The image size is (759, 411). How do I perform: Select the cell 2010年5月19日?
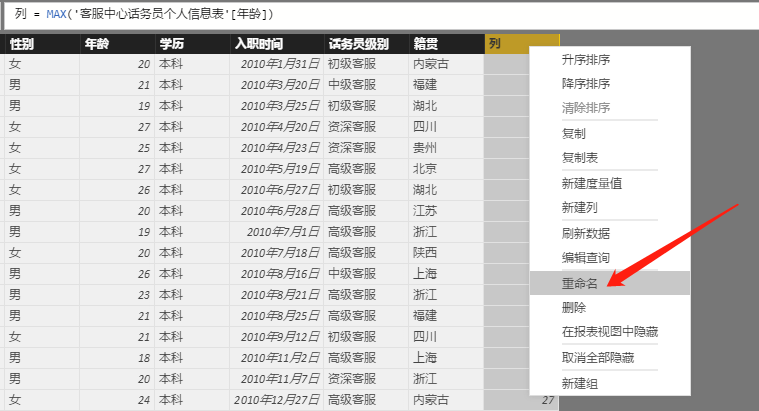280,169
